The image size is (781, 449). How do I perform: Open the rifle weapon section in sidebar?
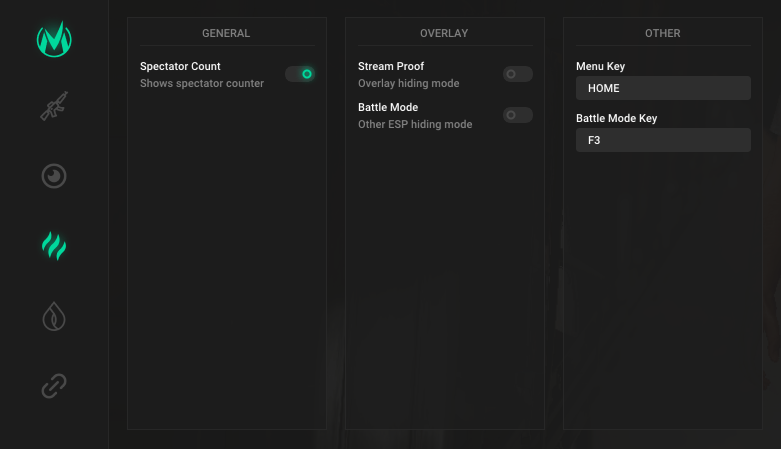tap(54, 106)
